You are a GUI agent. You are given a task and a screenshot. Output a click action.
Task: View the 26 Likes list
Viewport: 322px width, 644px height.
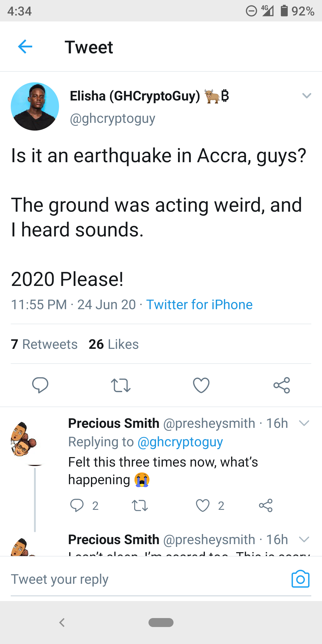[x=114, y=344]
